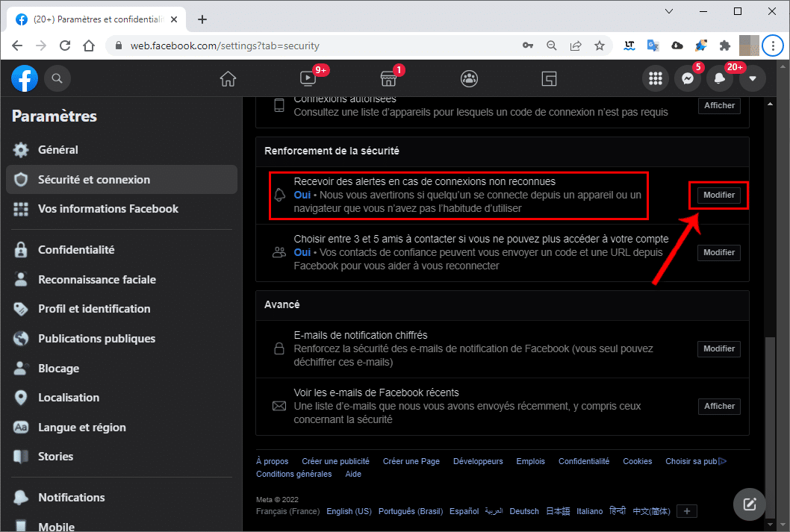Open the Chrome profile avatar
790x532 pixels.
(x=749, y=46)
